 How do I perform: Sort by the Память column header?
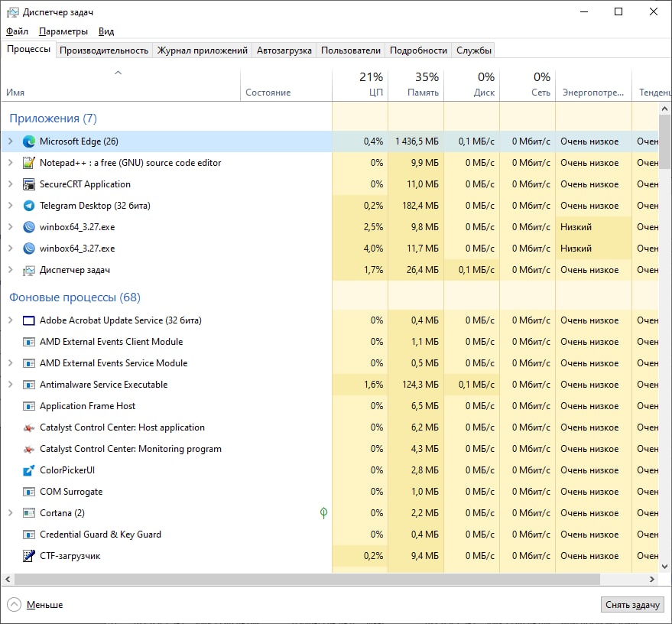416,86
